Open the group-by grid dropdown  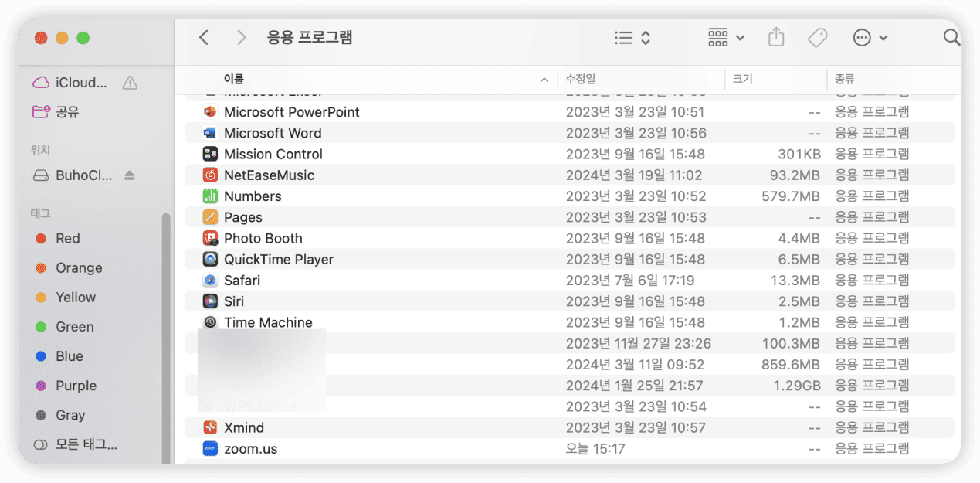[x=726, y=38]
